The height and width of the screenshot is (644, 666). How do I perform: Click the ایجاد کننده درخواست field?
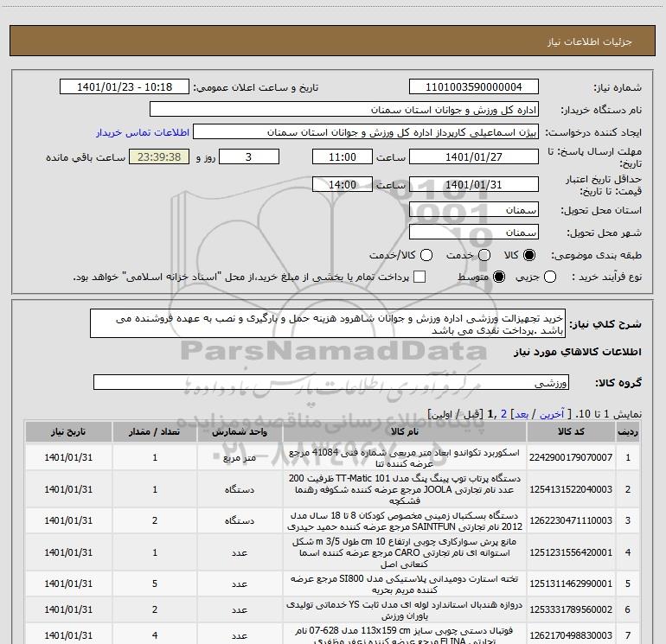(x=366, y=132)
